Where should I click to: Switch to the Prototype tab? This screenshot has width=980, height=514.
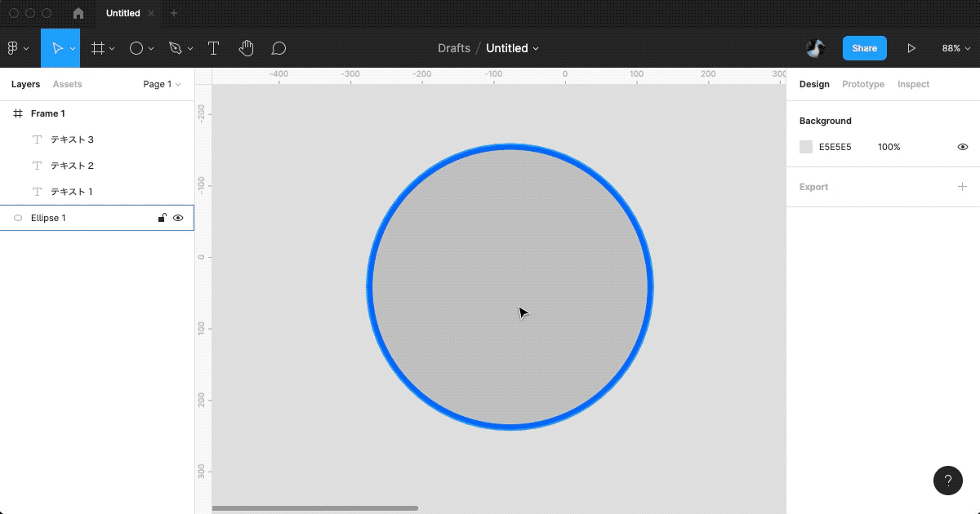(863, 84)
